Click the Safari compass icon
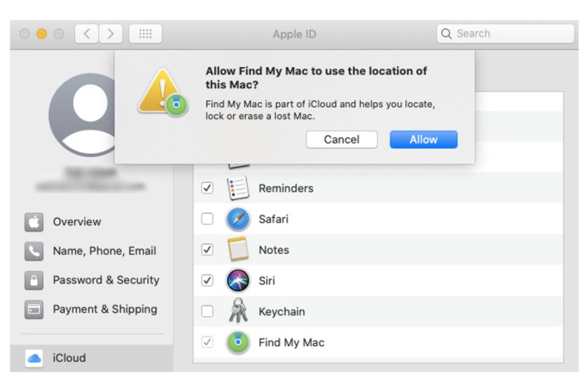Image resolution: width=588 pixels, height=392 pixels. 238,219
